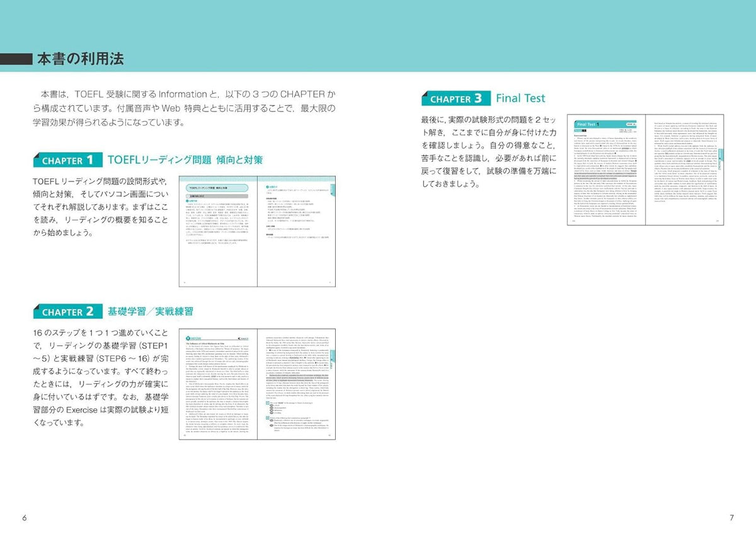Viewport: 756px width, 538px height.
Task: Click the line starting 本書は，TOEFL 受験に関する
Action: coord(188,94)
